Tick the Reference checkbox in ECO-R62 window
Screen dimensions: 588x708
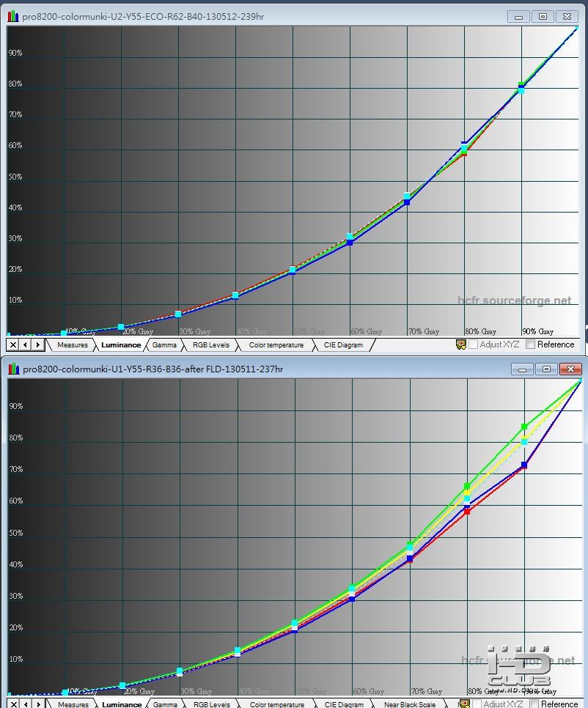click(x=531, y=344)
